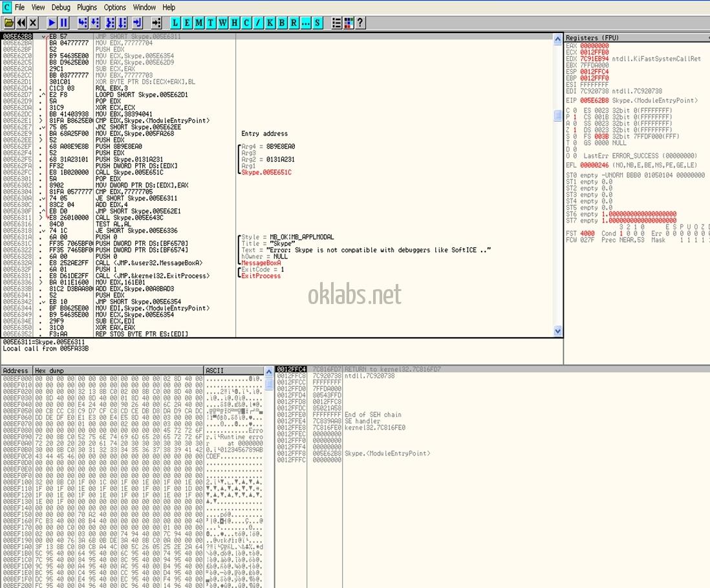The height and width of the screenshot is (588, 710).
Task: Click disassembly scrollbar down arrow
Action: pyautogui.click(x=558, y=331)
